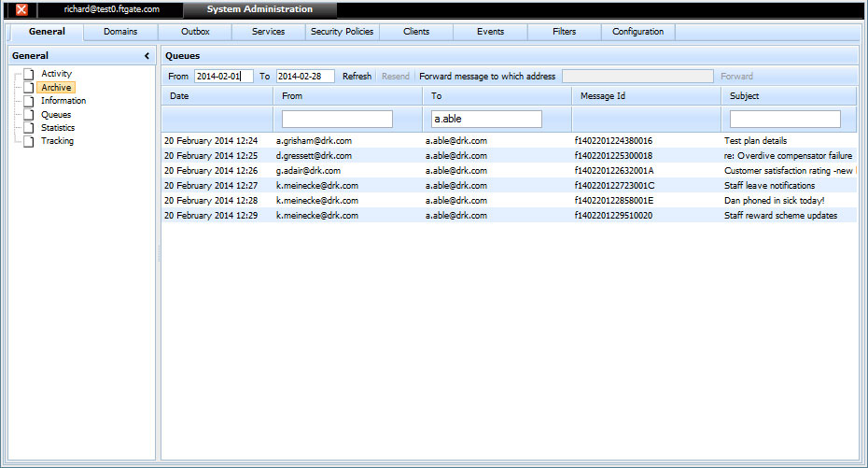Click the red X close icon
868x468 pixels.
21,9
